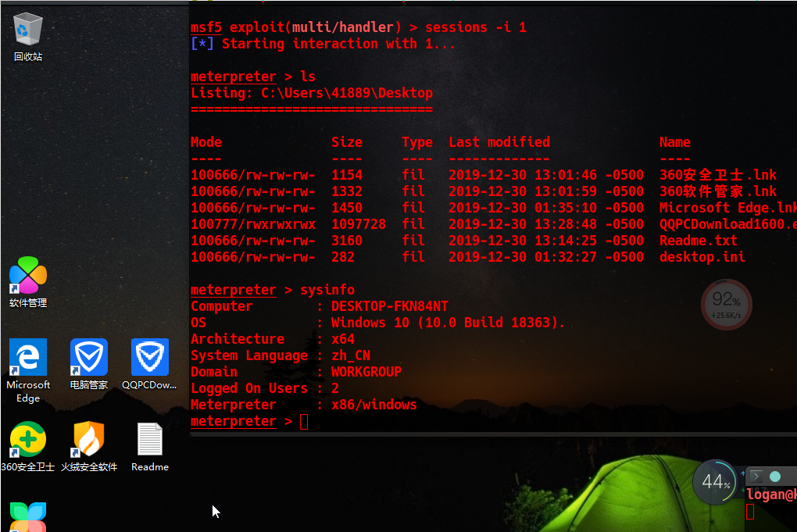Click the computer name DESKTOP-FKN84NT

pos(390,306)
